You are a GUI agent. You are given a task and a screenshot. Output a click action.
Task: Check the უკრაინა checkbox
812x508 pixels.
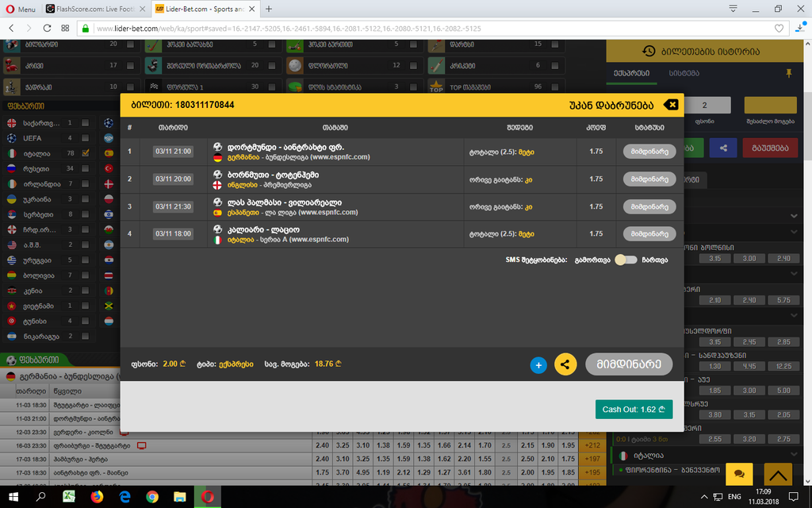click(85, 199)
